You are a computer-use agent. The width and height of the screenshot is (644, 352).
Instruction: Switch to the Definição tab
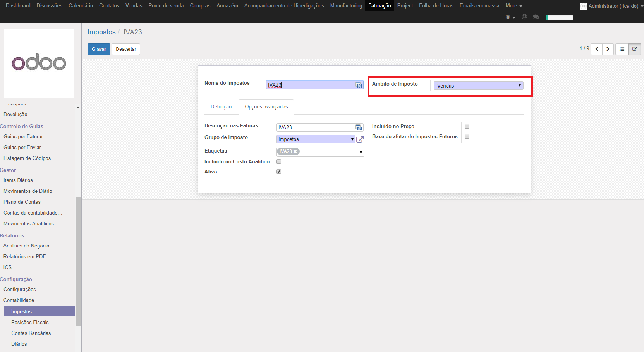[221, 107]
